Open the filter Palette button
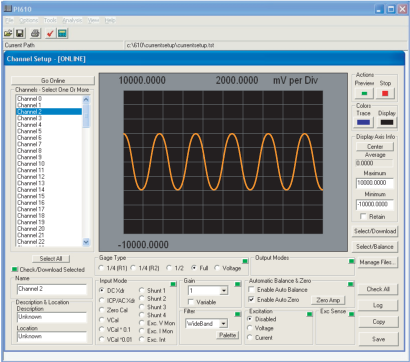The height and width of the screenshot is (362, 410). point(228,335)
